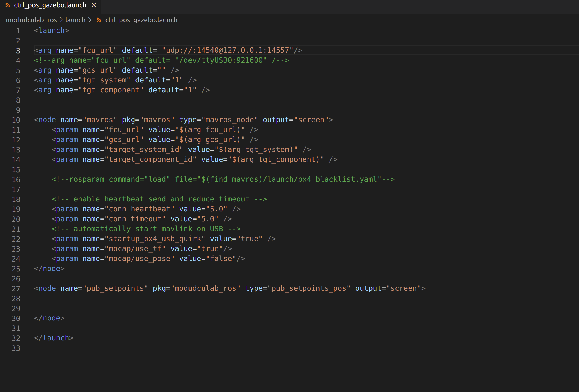Image resolution: width=579 pixels, height=392 pixels.
Task: Open the modudculab_ros breadcrumb folder
Action: coord(31,20)
